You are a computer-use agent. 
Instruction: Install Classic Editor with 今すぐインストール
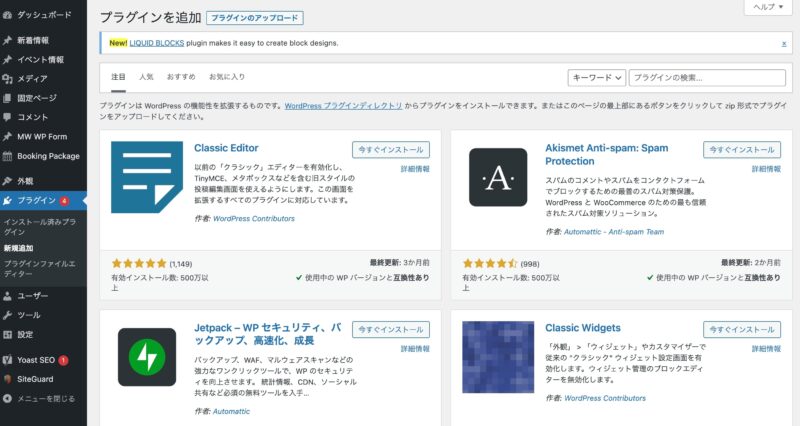tap(391, 149)
